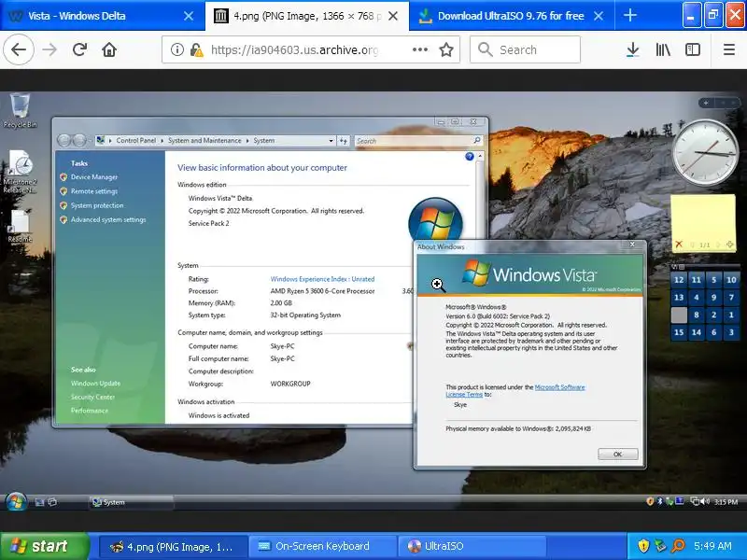The height and width of the screenshot is (560, 747).
Task: Open Performance under See also
Action: tap(89, 411)
